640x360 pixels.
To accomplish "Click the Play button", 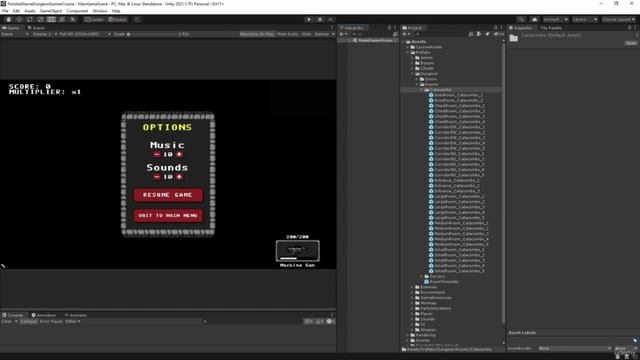I will [x=309, y=19].
